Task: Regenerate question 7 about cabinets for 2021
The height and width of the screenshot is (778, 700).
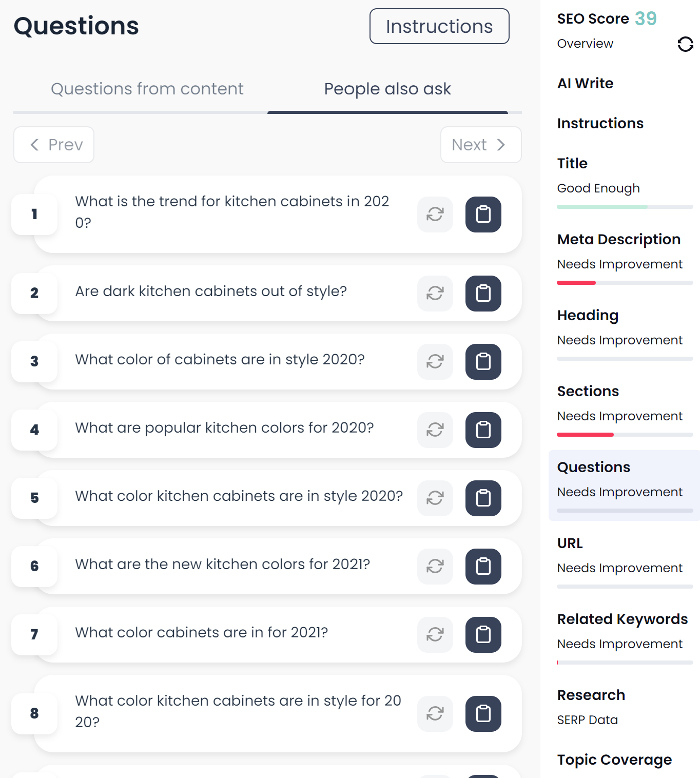Action: (435, 635)
